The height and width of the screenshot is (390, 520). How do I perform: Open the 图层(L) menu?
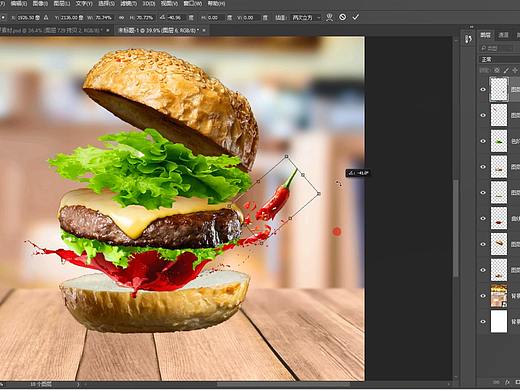click(x=62, y=4)
